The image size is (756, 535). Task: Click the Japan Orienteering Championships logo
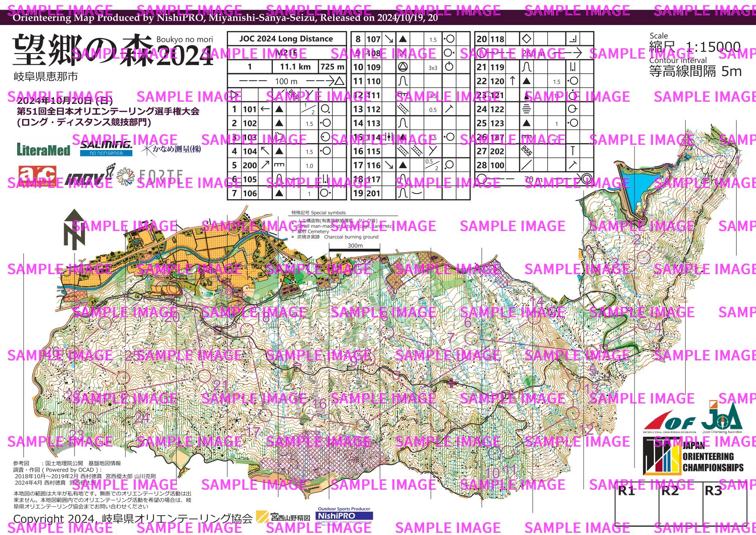(x=693, y=456)
